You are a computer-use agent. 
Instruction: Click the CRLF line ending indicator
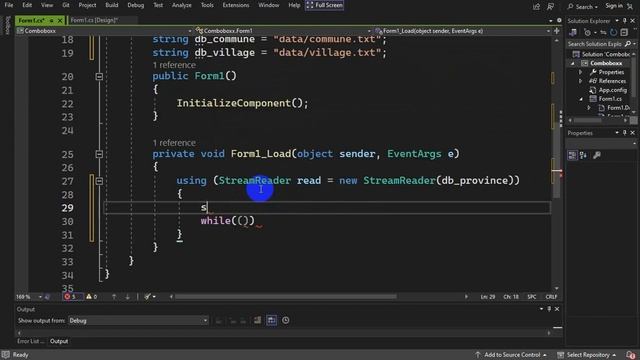(551, 297)
